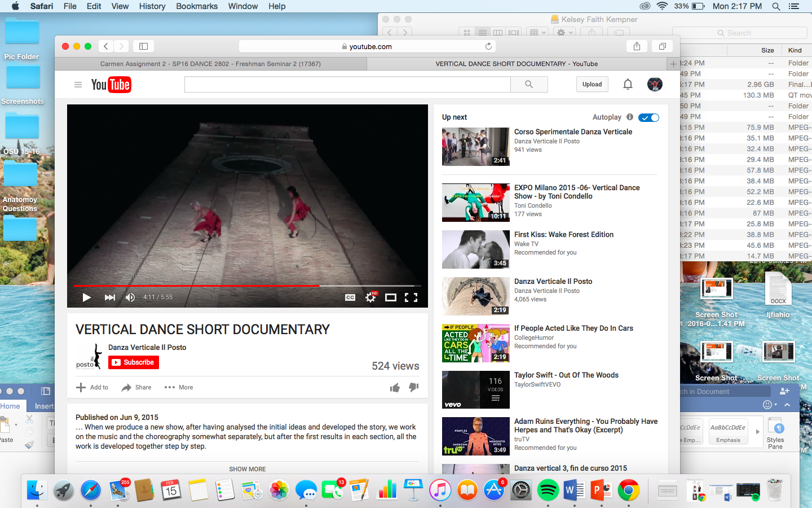Toggle theater mode in video player
812x508 pixels.
pos(390,297)
